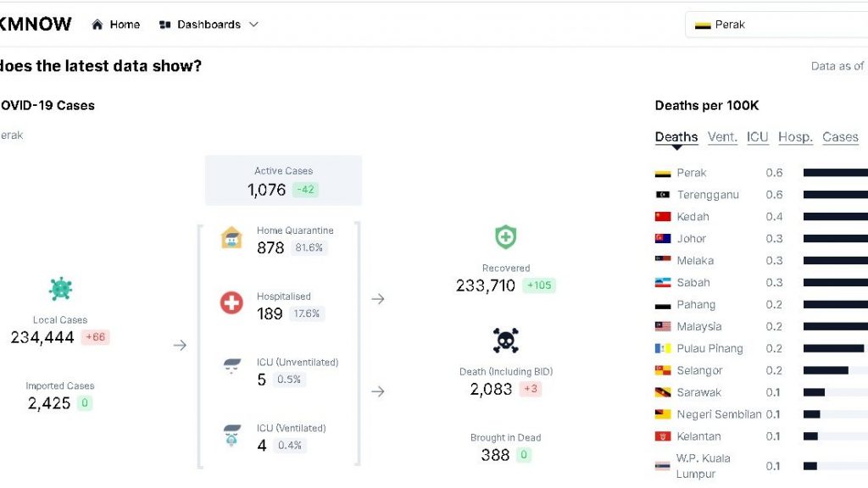This screenshot has width=868, height=488.
Task: Click the ICU Unventilated icon
Action: 231,369
